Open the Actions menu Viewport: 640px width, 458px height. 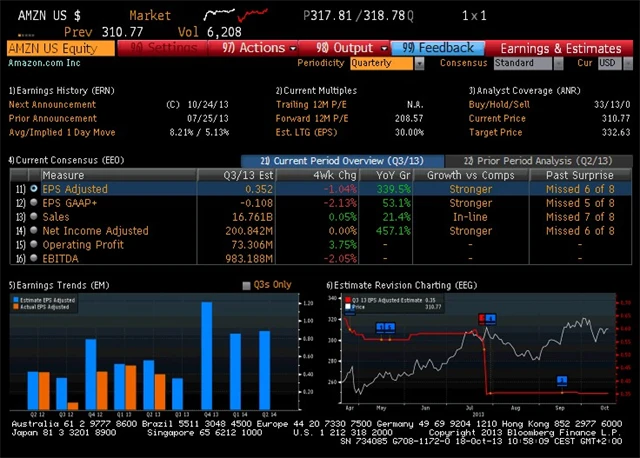(254, 47)
